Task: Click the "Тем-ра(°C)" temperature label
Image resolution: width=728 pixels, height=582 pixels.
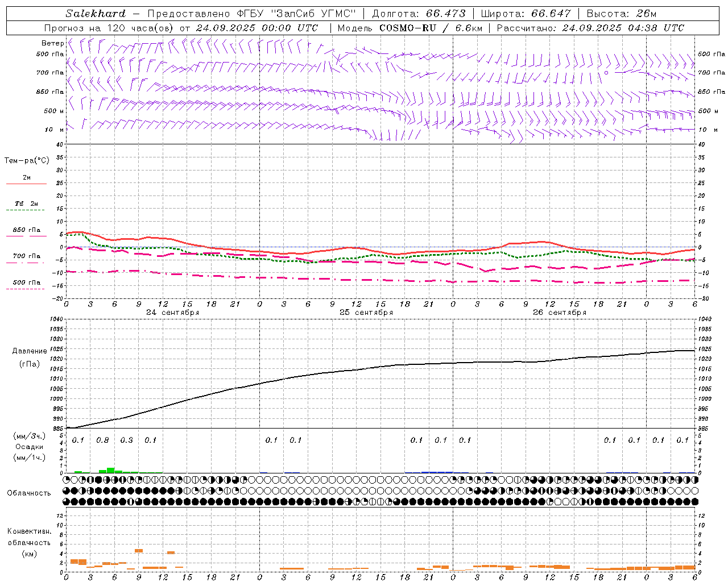Action: 27,161
